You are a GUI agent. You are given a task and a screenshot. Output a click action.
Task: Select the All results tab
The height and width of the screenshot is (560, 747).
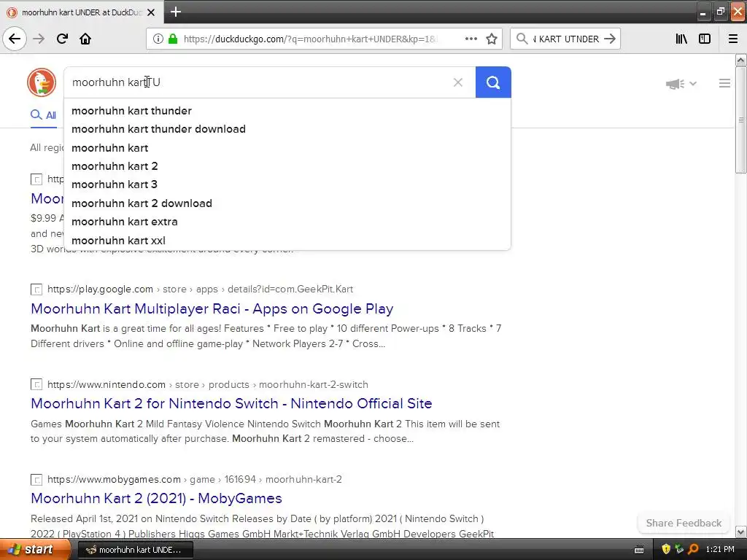point(43,115)
